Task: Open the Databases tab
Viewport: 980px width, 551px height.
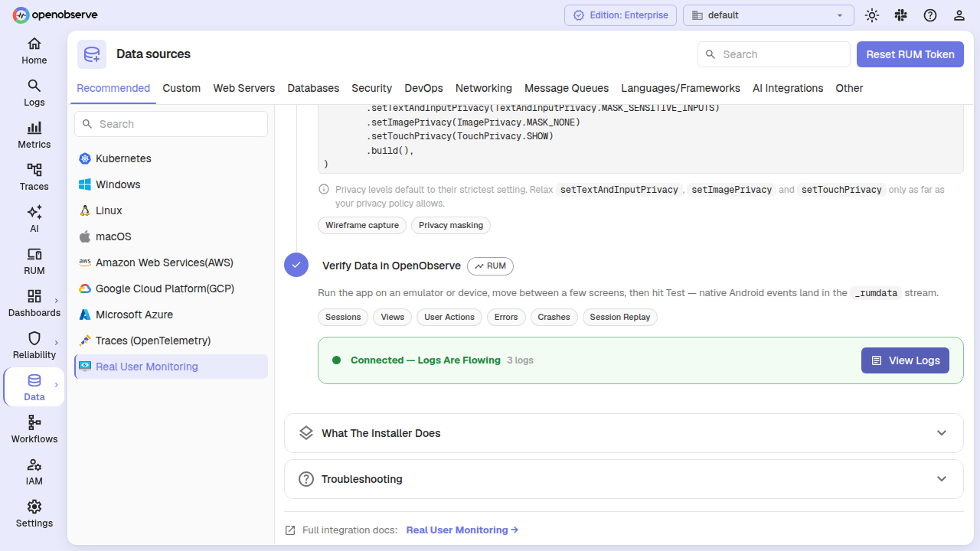Action: pos(313,88)
